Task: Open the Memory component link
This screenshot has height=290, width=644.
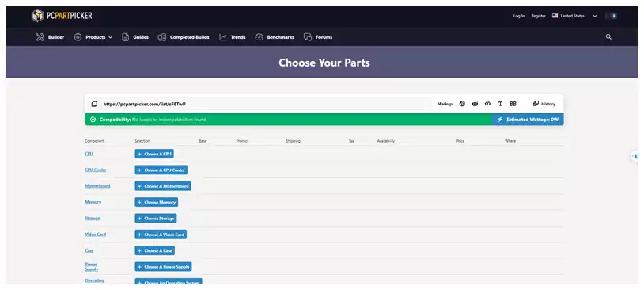Action: 93,202
